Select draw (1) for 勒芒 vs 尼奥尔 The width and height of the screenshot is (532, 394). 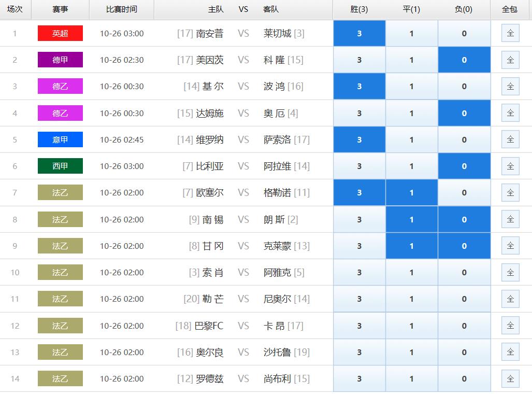[411, 299]
